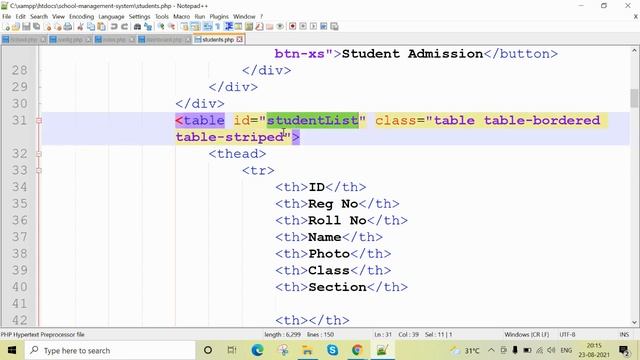Screen dimensions: 640x360
Task: Click the 'length : 6,299' status entry
Action: [x=282, y=334]
